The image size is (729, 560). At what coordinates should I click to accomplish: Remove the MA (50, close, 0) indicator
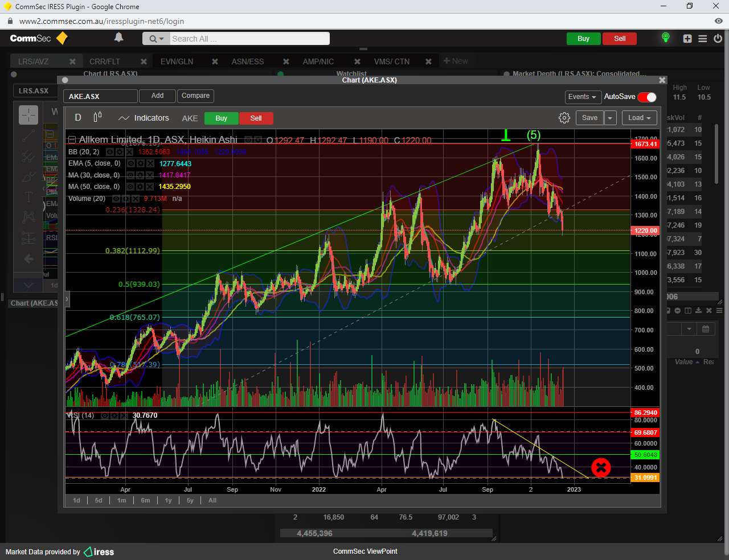pos(150,187)
